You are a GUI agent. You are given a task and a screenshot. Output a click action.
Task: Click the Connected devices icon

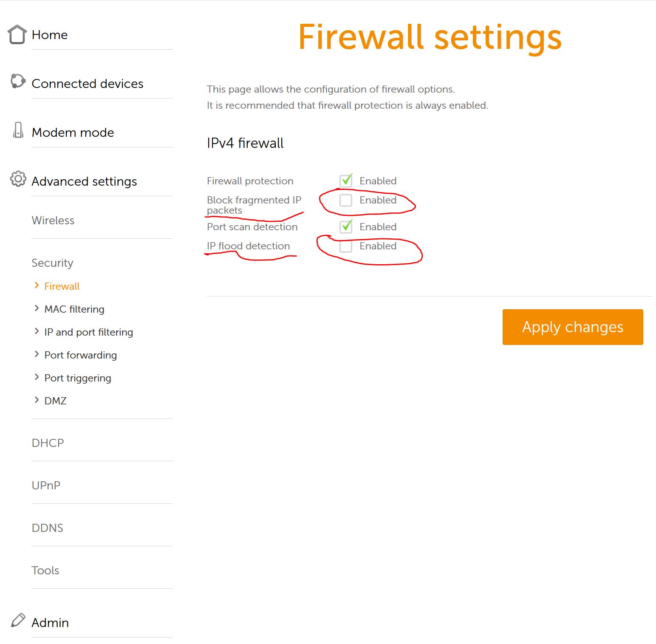coord(18,81)
